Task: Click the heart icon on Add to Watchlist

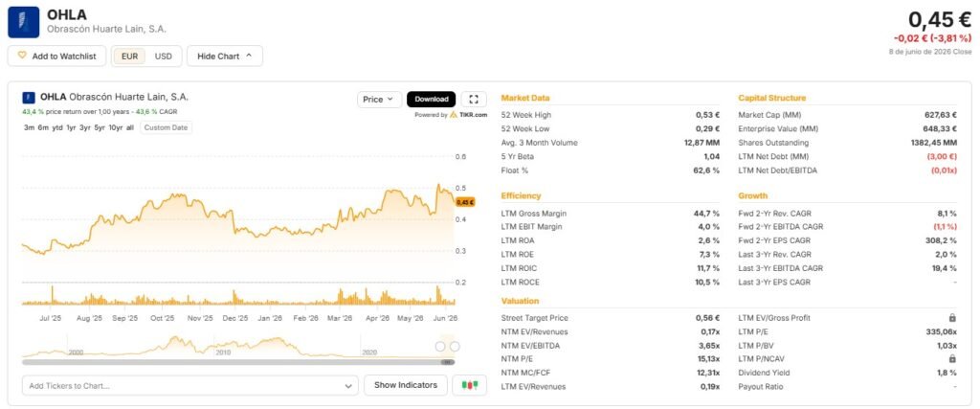Action: 22,56
